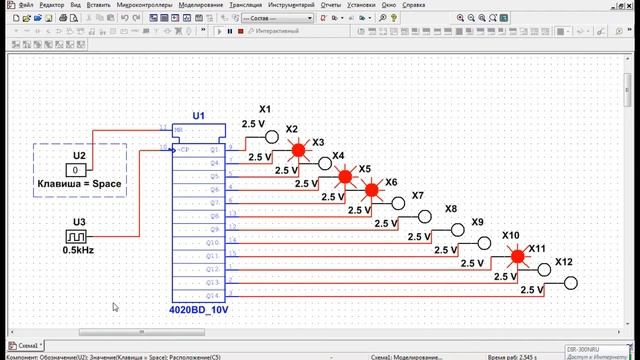Stop the simulation with the red square

click(240, 31)
